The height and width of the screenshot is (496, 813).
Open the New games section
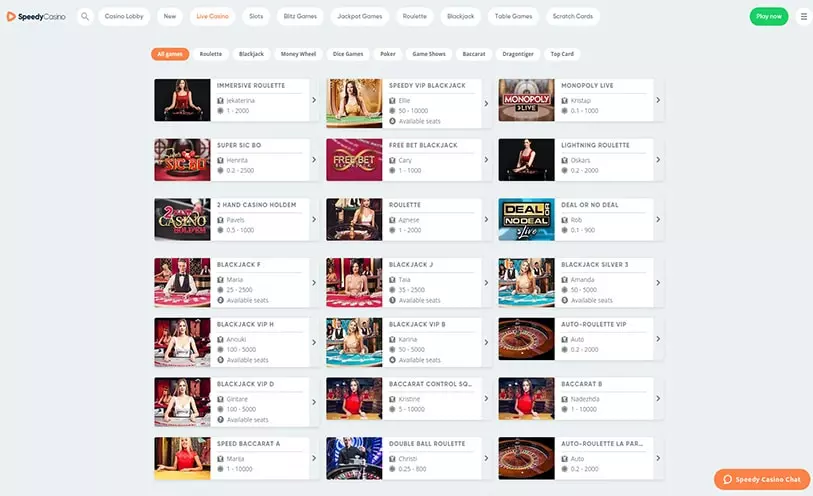pyautogui.click(x=170, y=17)
